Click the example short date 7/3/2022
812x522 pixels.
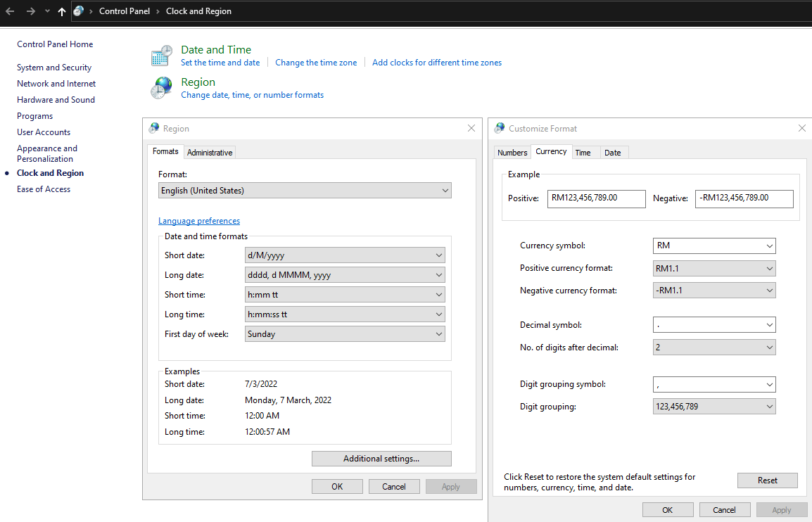[261, 383]
